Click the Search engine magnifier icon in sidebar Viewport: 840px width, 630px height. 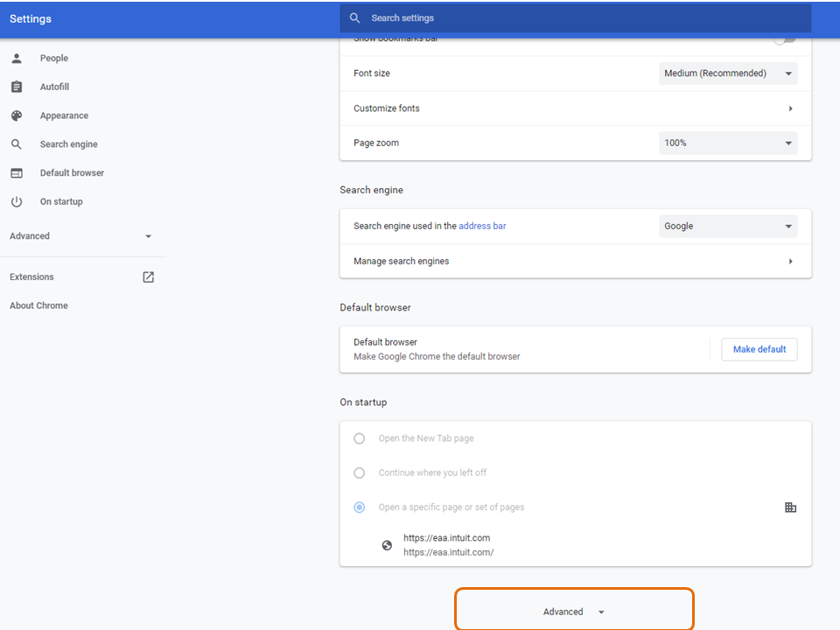(x=17, y=144)
